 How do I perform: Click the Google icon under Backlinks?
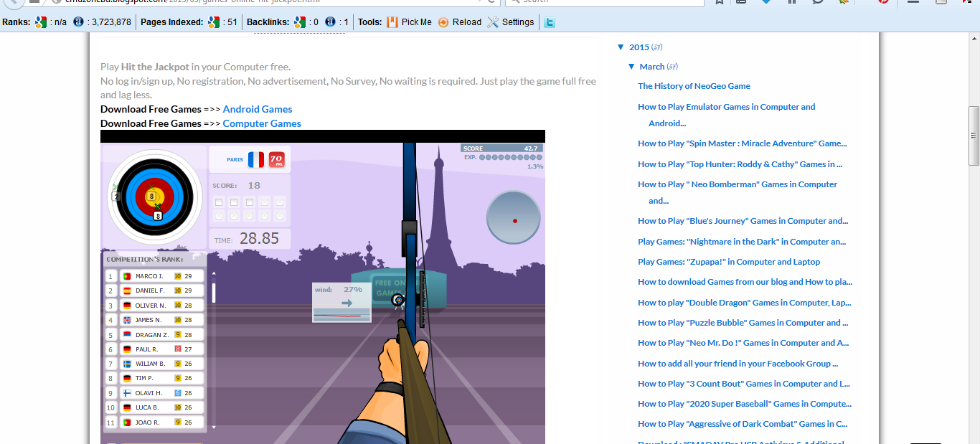[x=299, y=22]
